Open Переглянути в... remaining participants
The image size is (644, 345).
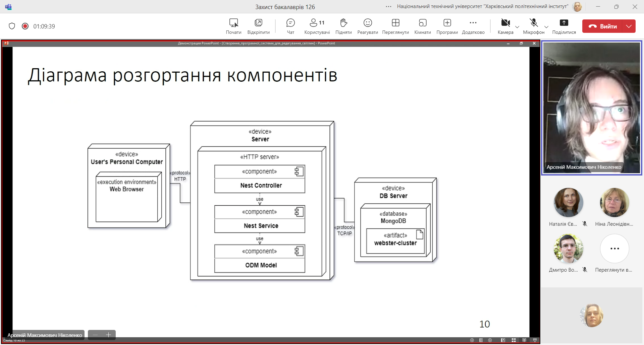point(614,253)
